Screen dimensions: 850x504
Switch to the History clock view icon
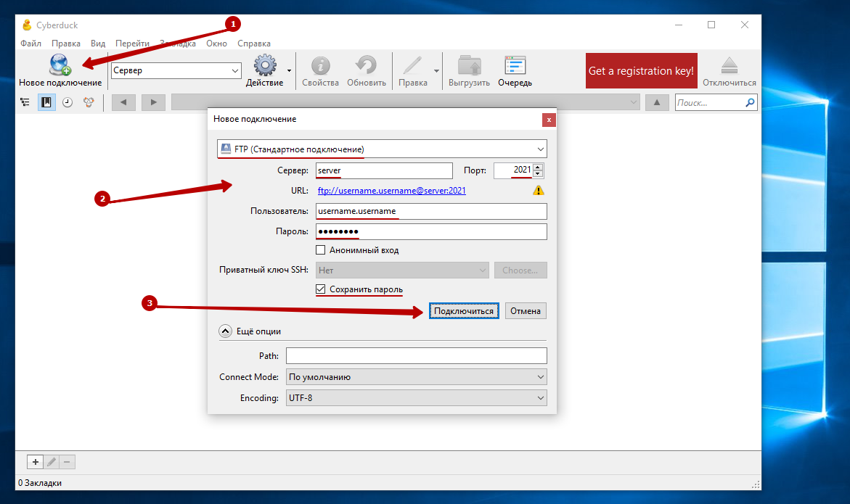coord(68,103)
